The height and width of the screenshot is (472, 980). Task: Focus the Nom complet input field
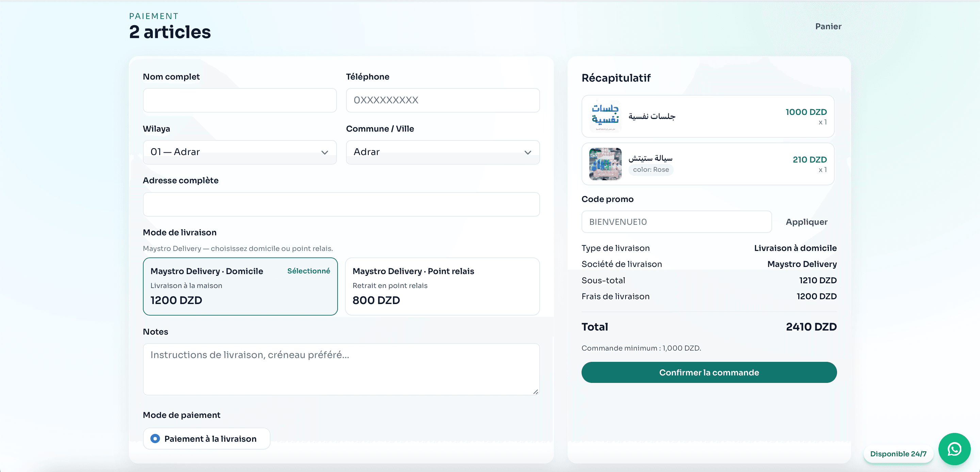(240, 100)
